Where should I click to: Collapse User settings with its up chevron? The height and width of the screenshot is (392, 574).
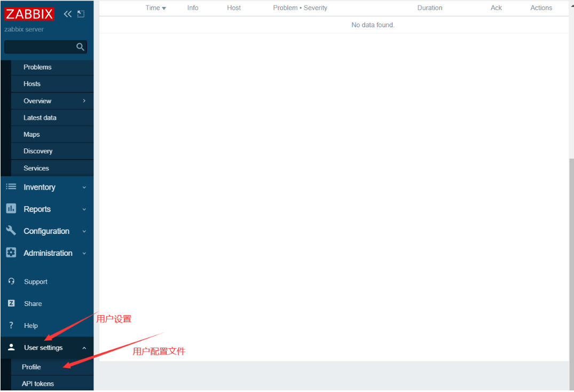tap(84, 348)
